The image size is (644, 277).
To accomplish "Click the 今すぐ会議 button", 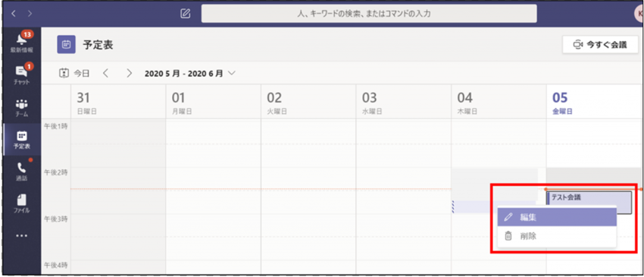I will [600, 45].
